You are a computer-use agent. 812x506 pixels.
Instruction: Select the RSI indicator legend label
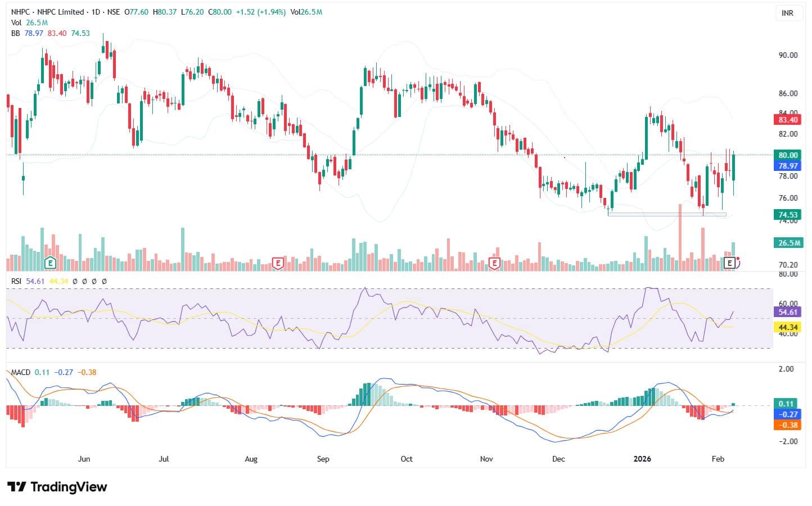pyautogui.click(x=16, y=281)
